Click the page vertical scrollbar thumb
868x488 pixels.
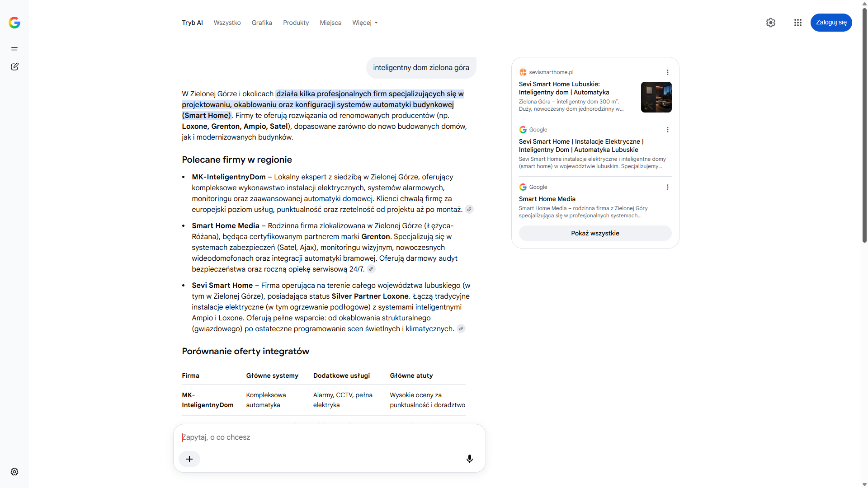[864, 125]
